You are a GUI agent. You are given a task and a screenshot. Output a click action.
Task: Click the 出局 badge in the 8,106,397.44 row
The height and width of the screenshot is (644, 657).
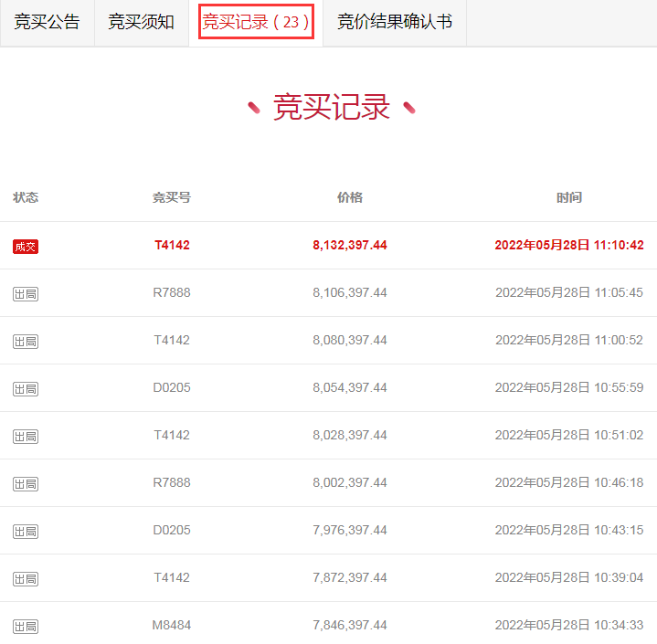coord(26,294)
